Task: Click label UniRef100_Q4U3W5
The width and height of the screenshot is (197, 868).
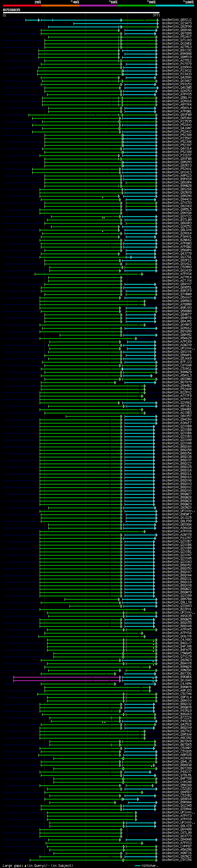Action: point(177,88)
